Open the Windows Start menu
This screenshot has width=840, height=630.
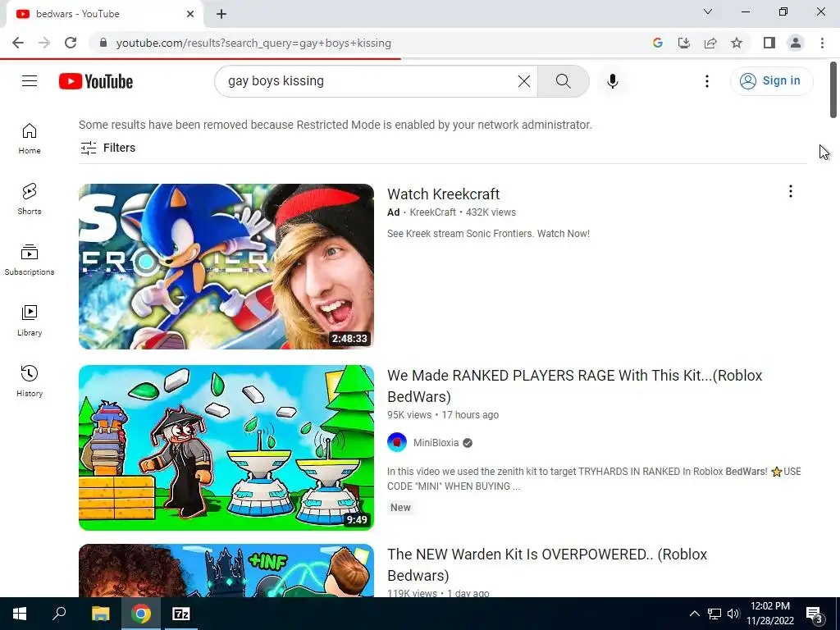pyautogui.click(x=20, y=614)
